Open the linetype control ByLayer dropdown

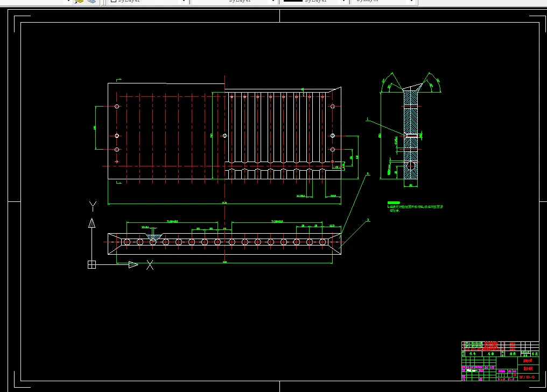point(234,2)
